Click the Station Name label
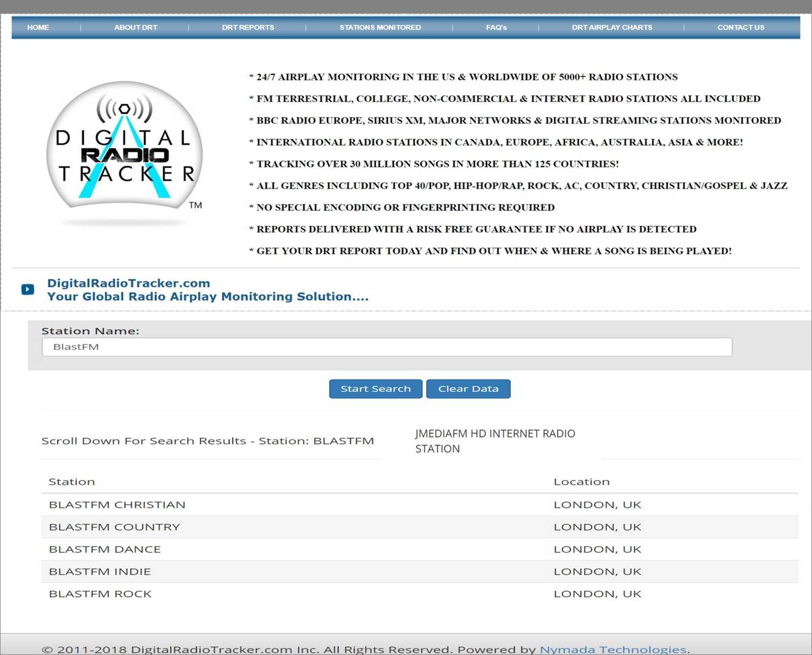Screen dimensions: 812x655 point(90,331)
